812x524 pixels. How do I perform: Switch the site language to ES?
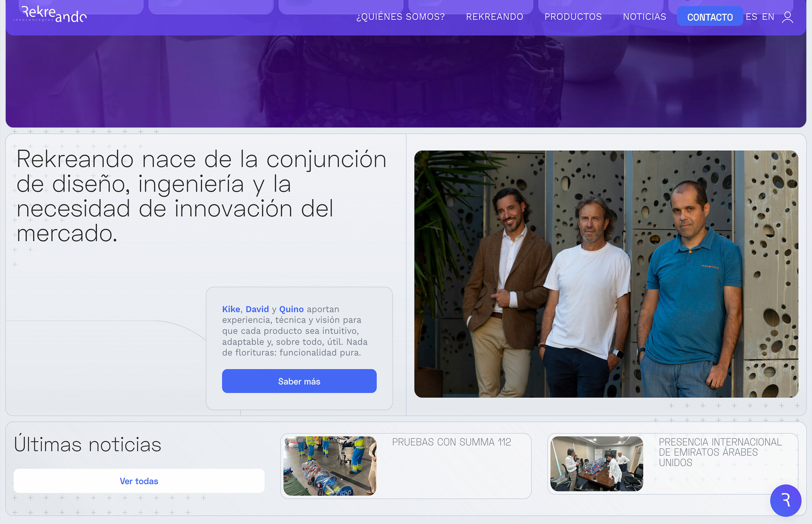(x=751, y=16)
